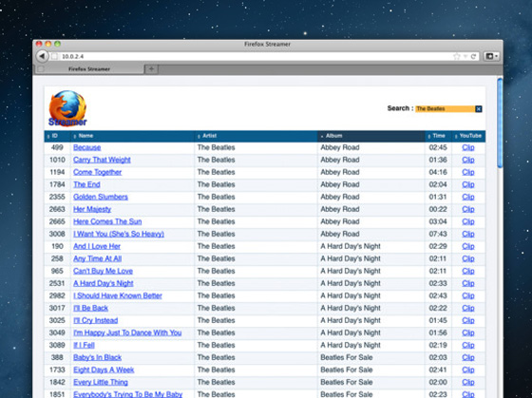Open the toolbar menu dropdown at right
532x398 pixels.
(492, 56)
